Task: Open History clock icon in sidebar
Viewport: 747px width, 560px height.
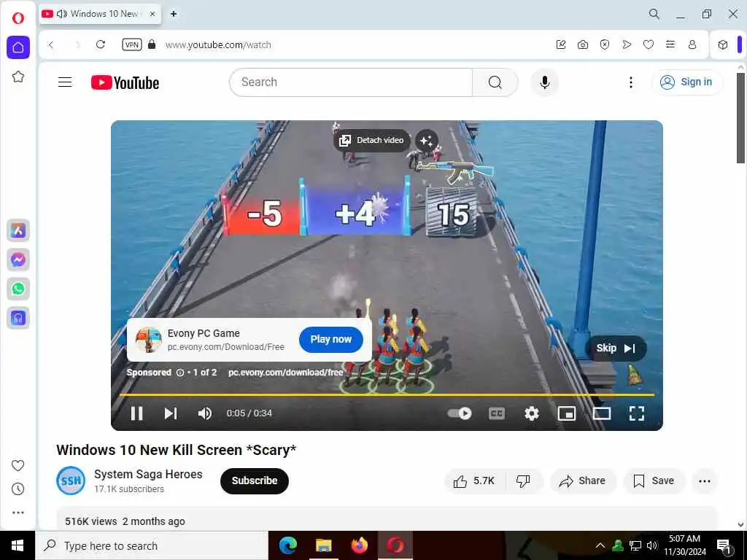Action: [x=18, y=489]
